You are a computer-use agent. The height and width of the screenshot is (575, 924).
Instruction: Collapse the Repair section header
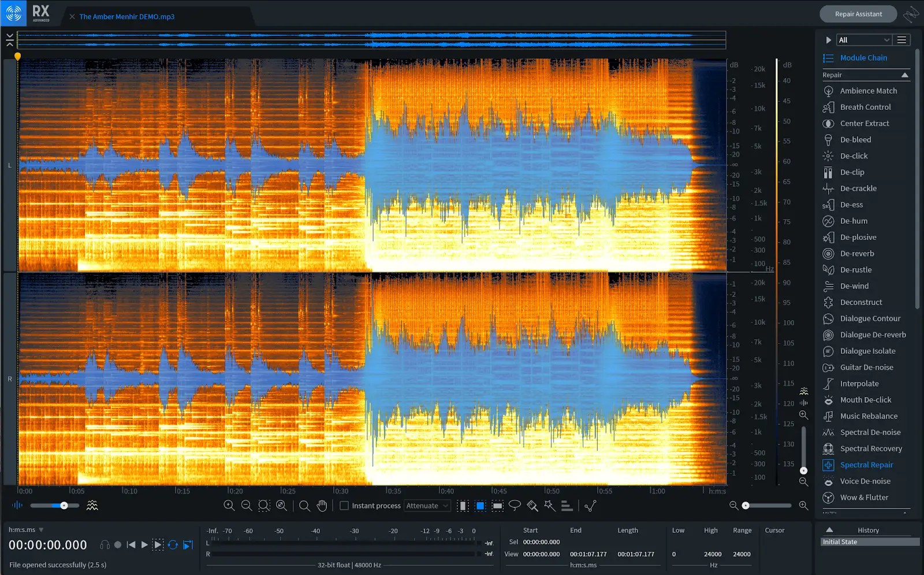905,75
